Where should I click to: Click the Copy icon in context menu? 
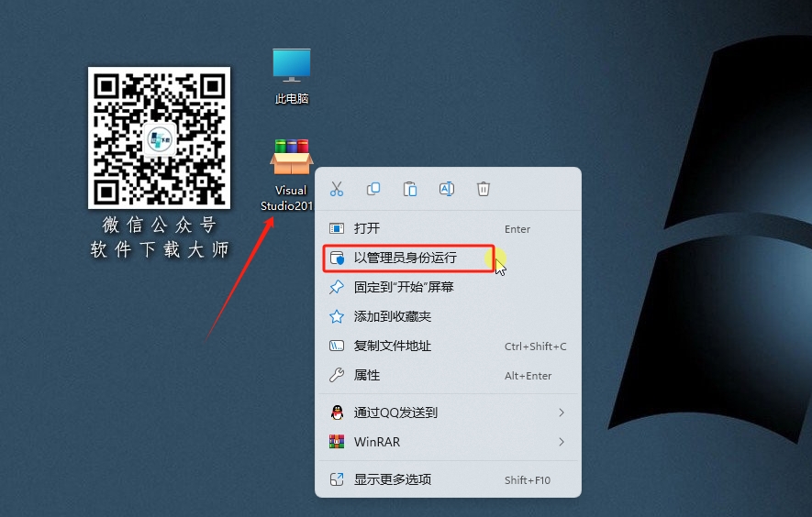click(373, 189)
